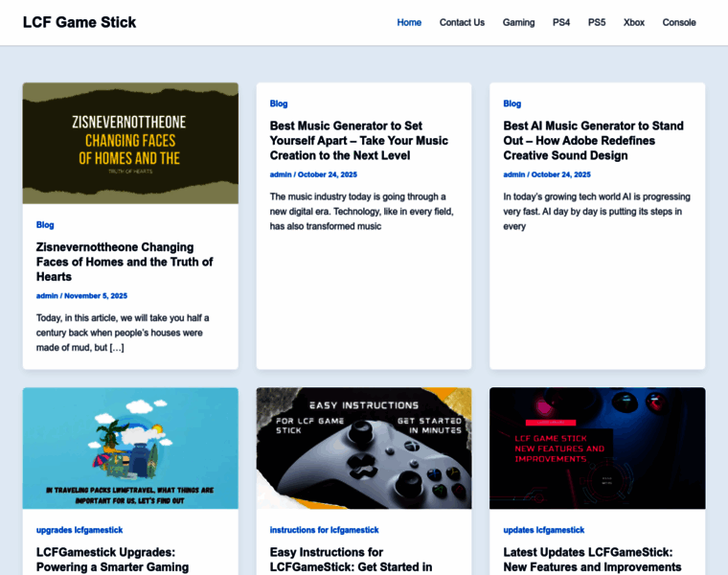Click admin author on the November 5, 2025 post
Screen dimensions: 728x575
click(47, 296)
